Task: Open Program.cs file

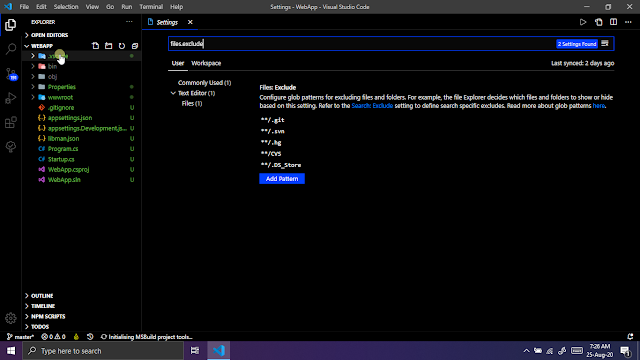Action: (63, 149)
